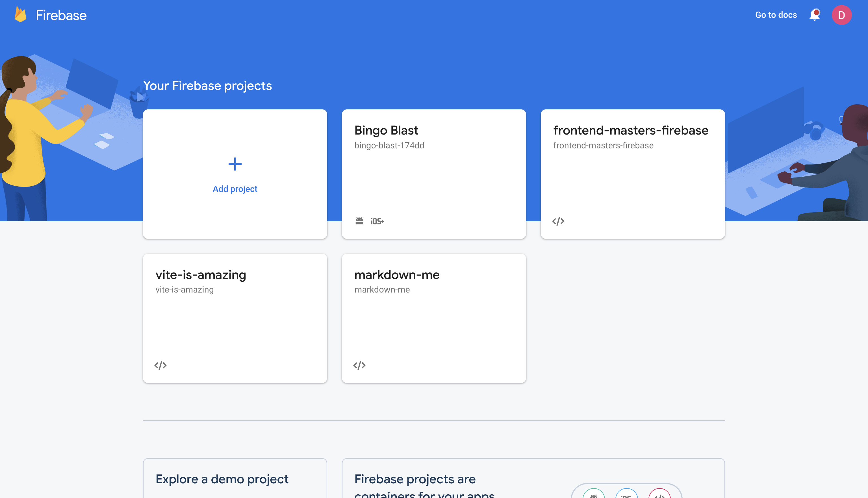
Task: Click web code icon on vite-is-amazing card
Action: tap(160, 365)
